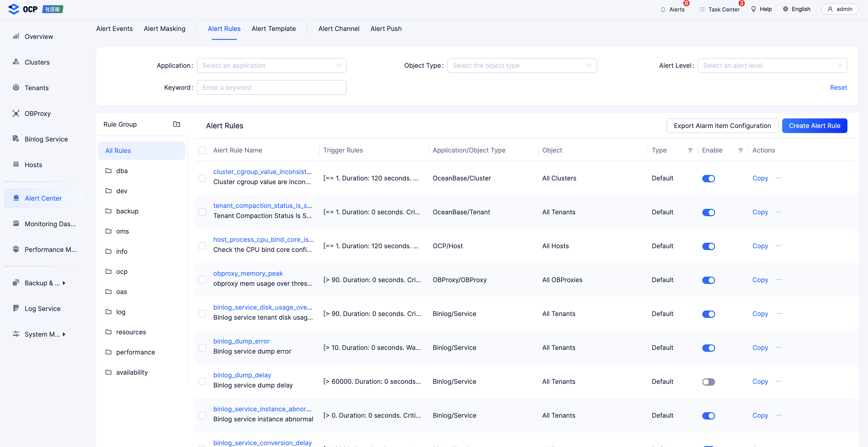Click the Performance Monitoring sidebar icon
The height and width of the screenshot is (447, 868).
pos(16,249)
